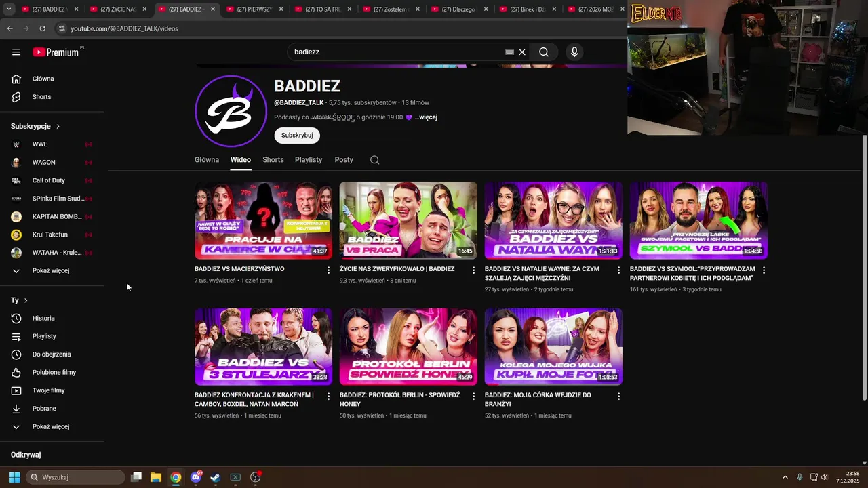Open options for BADDIEZ VS MACIERZYŃSTWO video
The width and height of the screenshot is (868, 488).
click(328, 270)
